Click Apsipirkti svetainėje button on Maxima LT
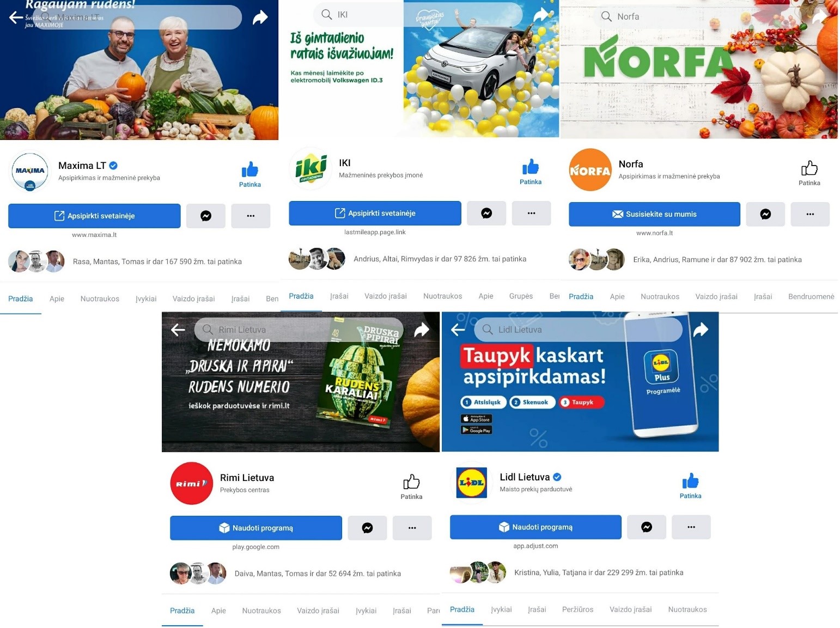Viewport: 840px width, 628px height. [94, 216]
